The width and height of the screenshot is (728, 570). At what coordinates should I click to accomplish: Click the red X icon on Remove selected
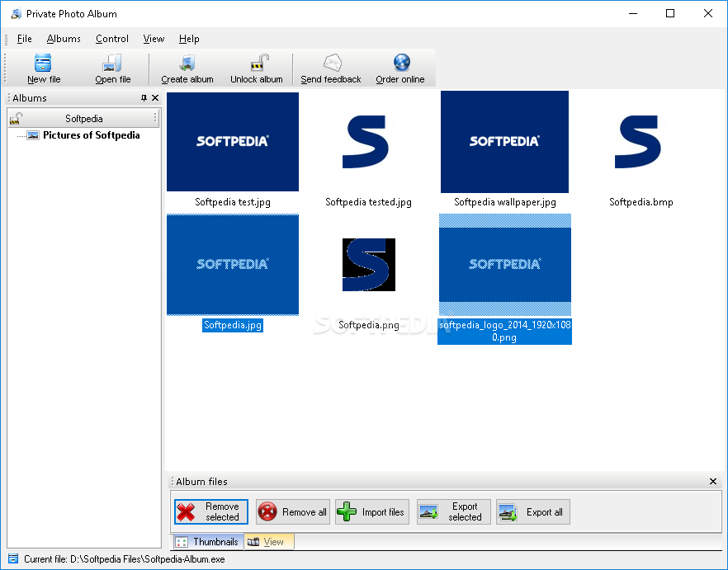[x=187, y=512]
